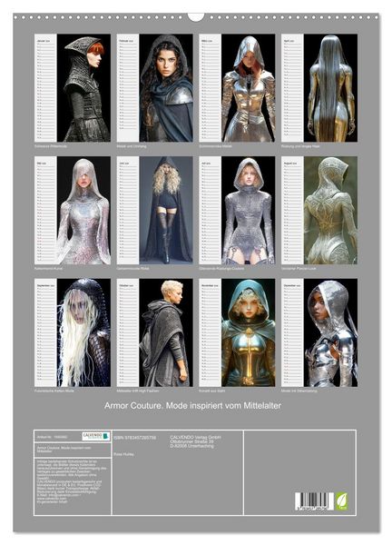Click the October date column
This screenshot has width=392, height=545.
coord(128,332)
